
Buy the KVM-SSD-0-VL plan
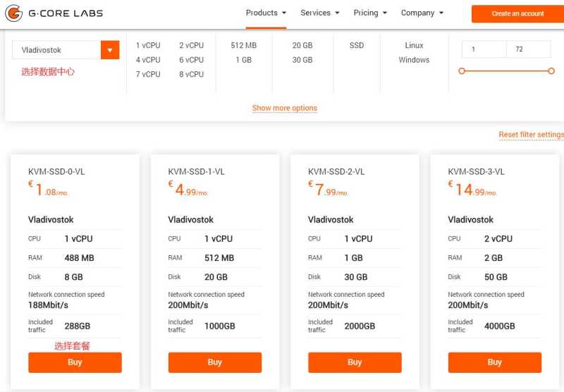coord(75,362)
